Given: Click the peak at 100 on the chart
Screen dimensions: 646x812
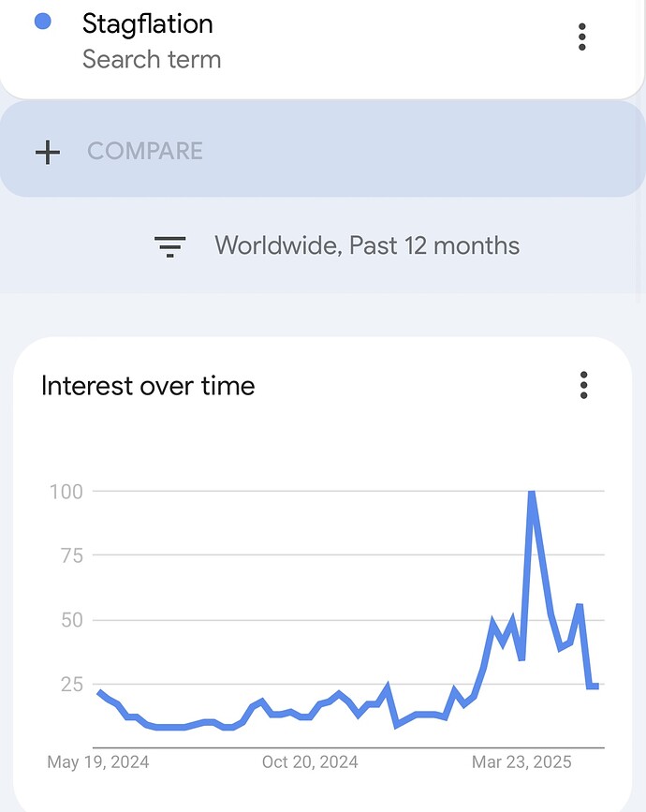Looking at the screenshot, I should [x=531, y=492].
